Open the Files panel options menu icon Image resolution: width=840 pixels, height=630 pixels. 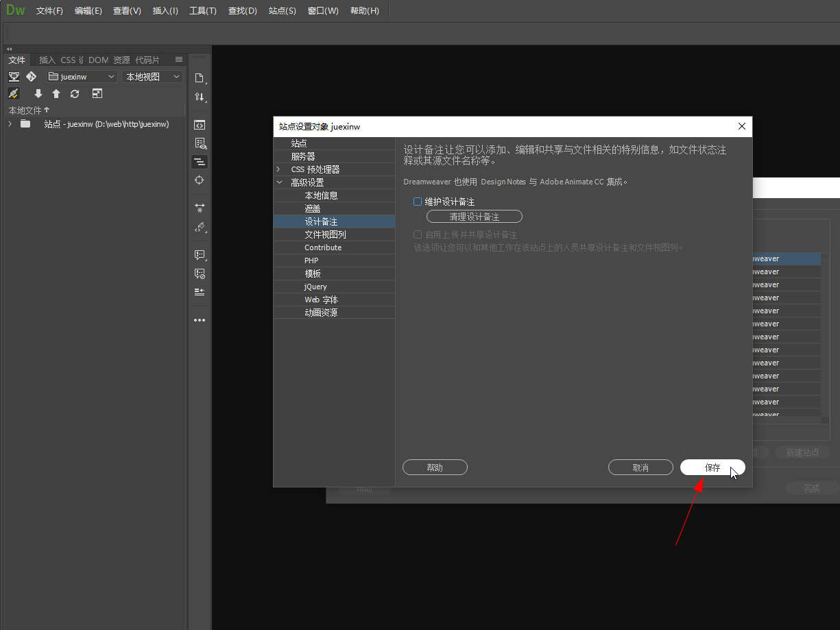coord(179,60)
